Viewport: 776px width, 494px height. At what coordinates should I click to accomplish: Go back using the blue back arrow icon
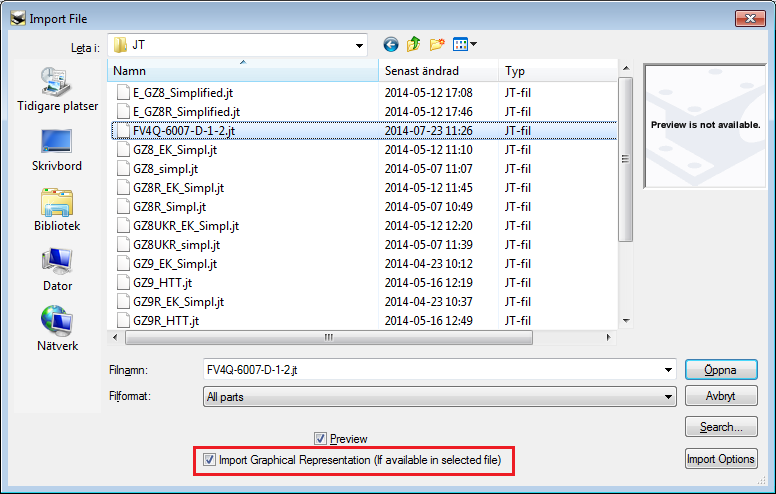390,45
